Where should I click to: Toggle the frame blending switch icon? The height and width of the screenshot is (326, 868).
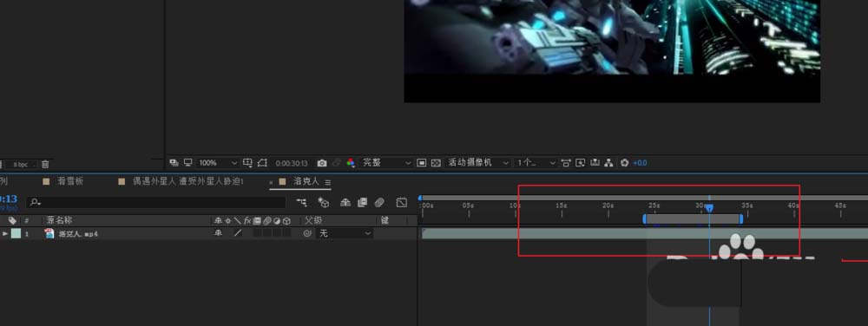click(x=363, y=203)
